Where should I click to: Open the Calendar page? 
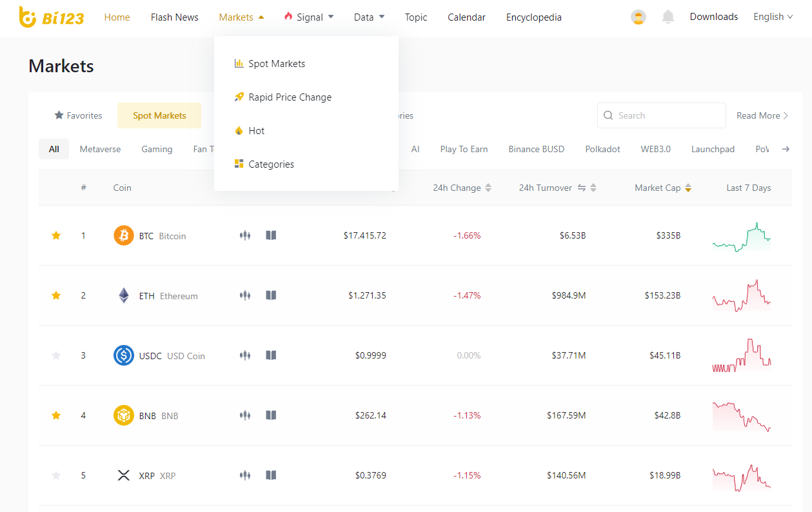[x=467, y=17]
